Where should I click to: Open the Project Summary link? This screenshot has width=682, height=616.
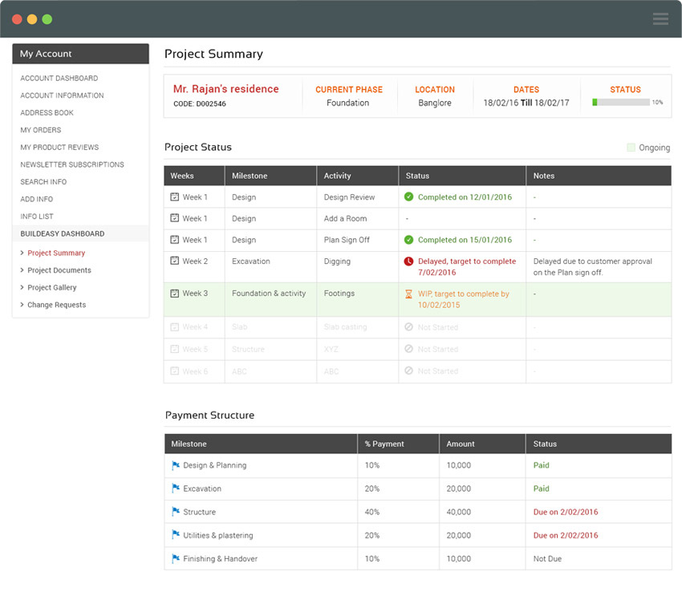click(x=56, y=253)
